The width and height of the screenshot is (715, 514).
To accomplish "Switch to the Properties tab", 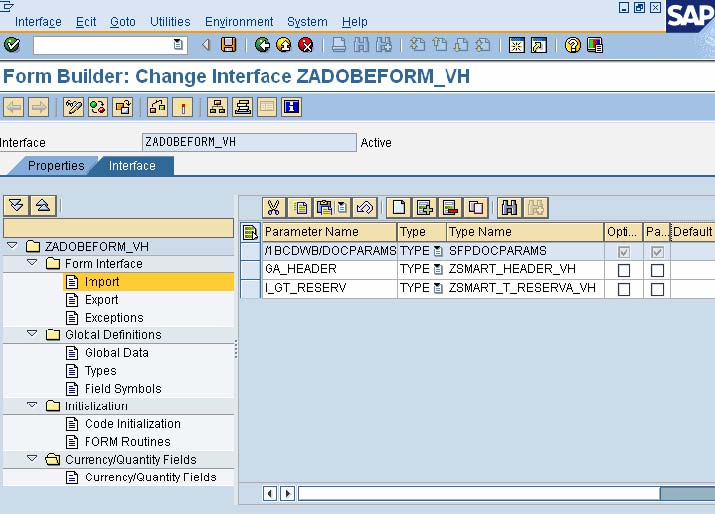I will 56,166.
